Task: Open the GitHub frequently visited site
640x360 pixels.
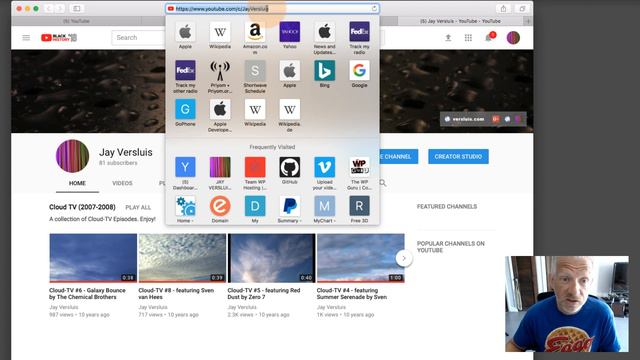Action: [289, 167]
